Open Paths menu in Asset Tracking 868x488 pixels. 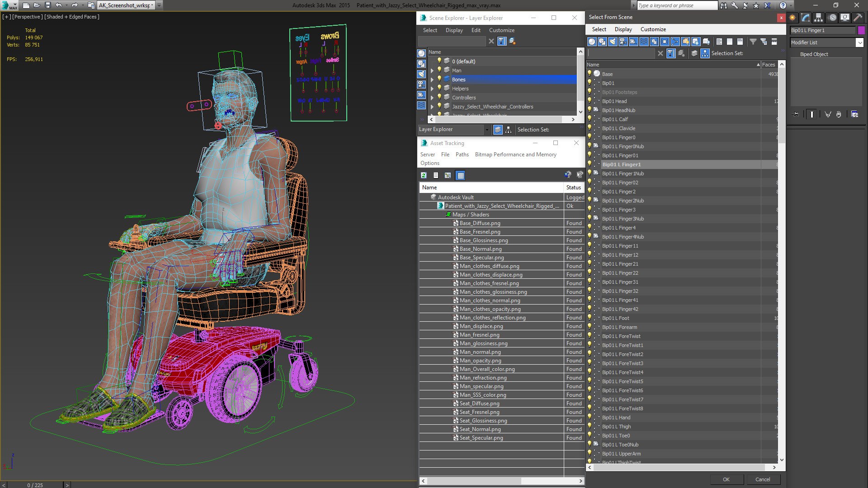coord(462,155)
